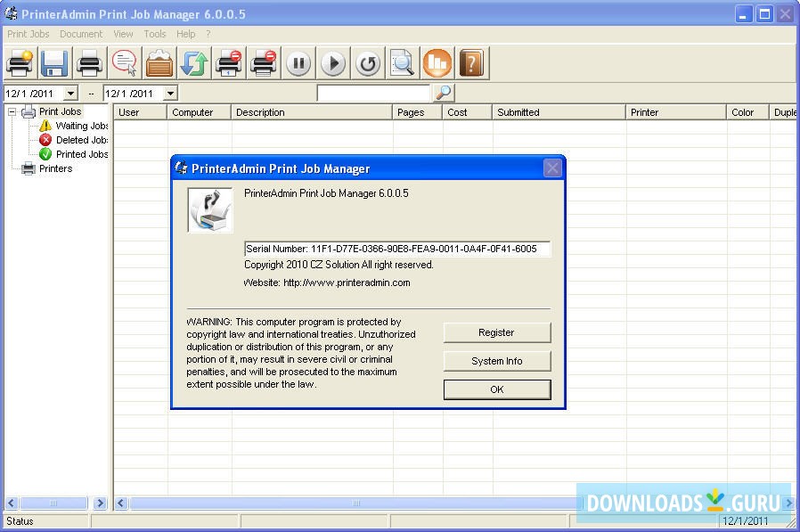Click the search text input field
Viewport: 800px width, 532px height.
coord(373,94)
